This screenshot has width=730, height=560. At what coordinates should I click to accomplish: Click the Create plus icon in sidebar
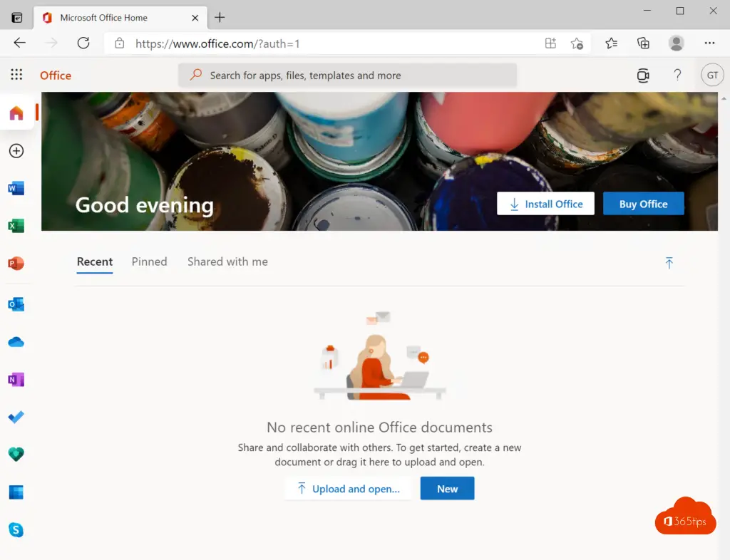(x=16, y=150)
